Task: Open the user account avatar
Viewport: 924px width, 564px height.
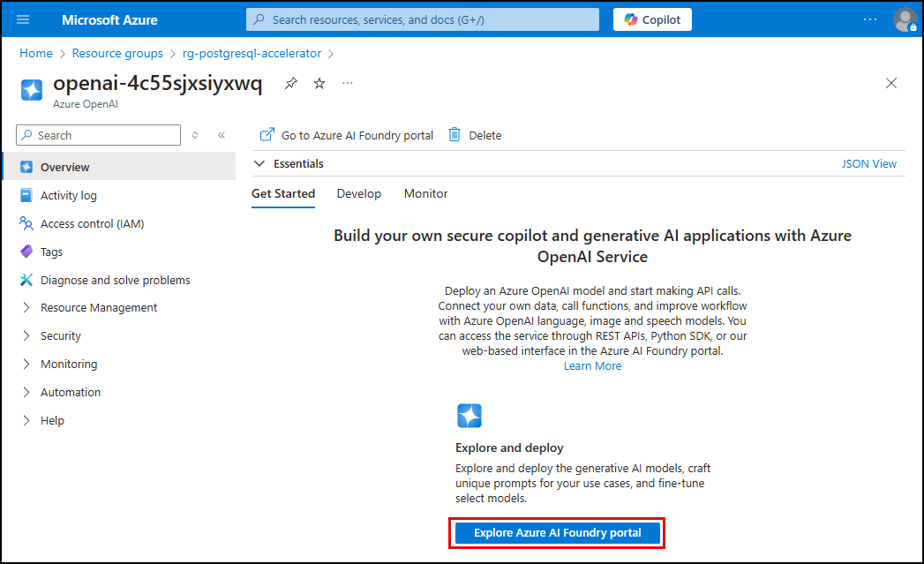Action: 905,19
